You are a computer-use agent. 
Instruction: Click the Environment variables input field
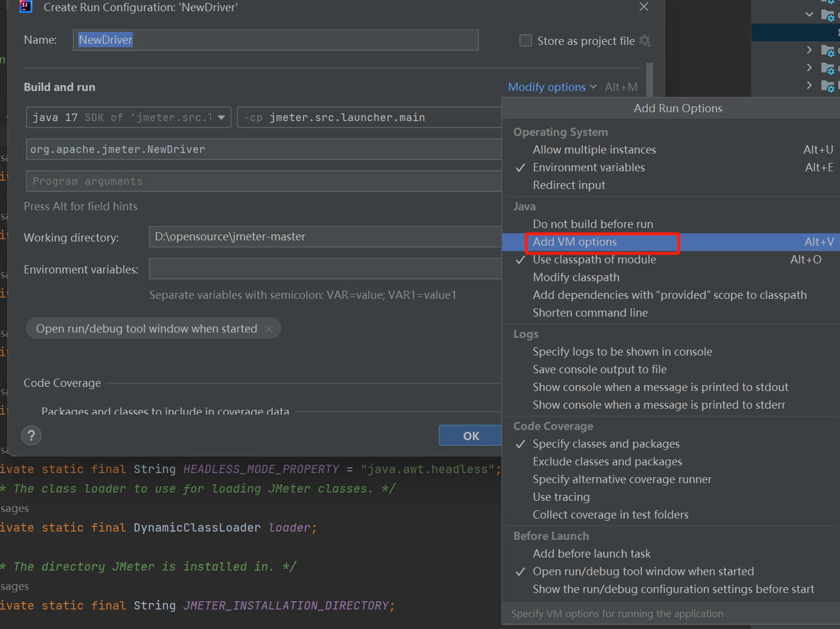pos(325,269)
